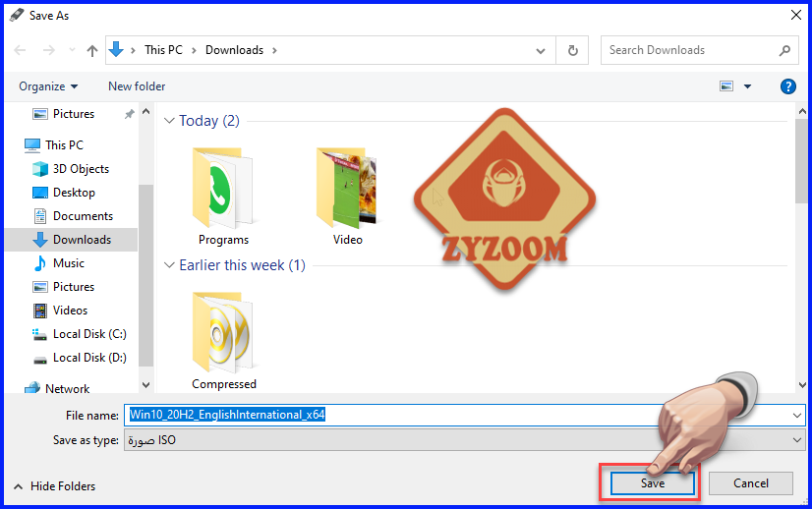Open the recent locations dropdown arrow

click(x=72, y=50)
